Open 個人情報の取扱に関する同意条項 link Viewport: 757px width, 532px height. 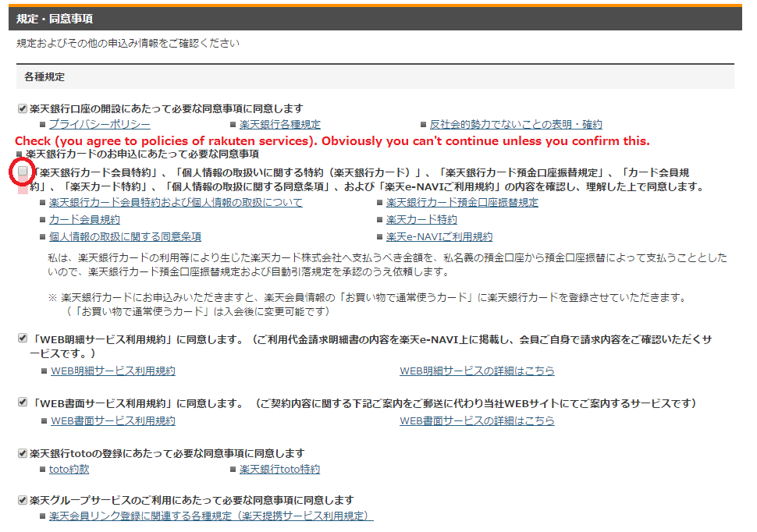(x=125, y=237)
